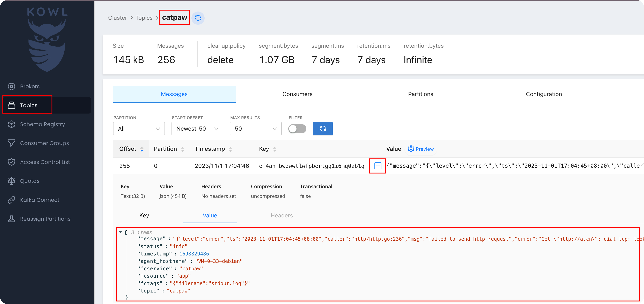Switch to the Consumers tab

click(x=297, y=94)
